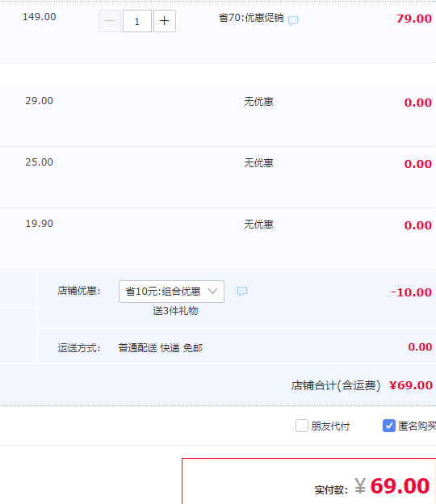Image resolution: width=436 pixels, height=504 pixels.
Task: Click the plus button to increase quantity
Action: click(x=165, y=21)
